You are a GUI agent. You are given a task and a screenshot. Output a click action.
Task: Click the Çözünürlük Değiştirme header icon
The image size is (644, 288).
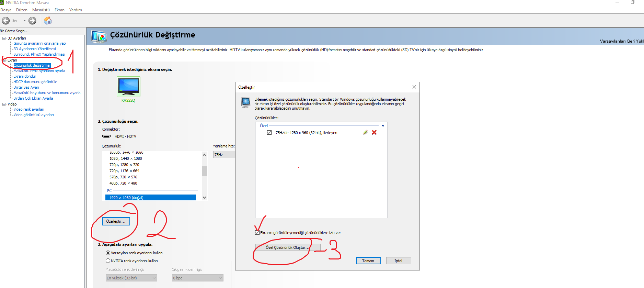99,36
